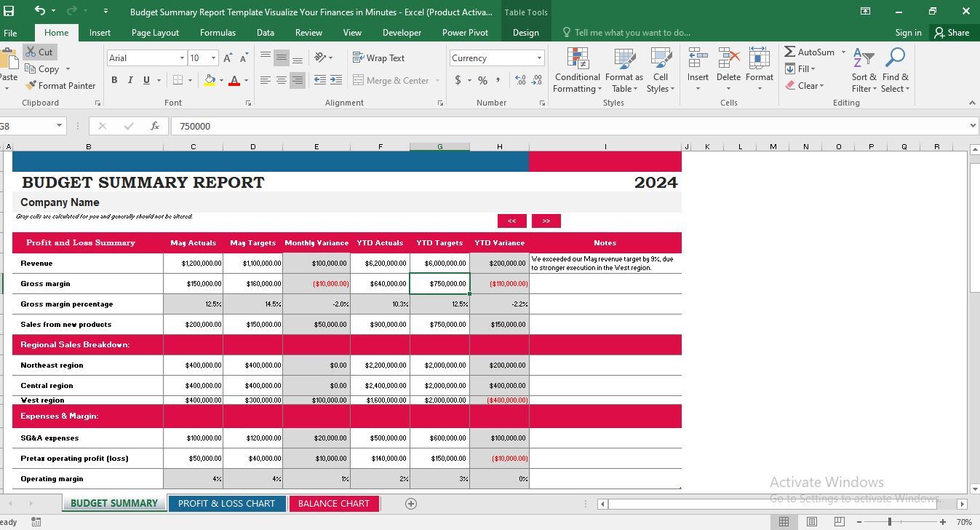Image resolution: width=980 pixels, height=530 pixels.
Task: Click the Percent Style icon
Action: [482, 80]
